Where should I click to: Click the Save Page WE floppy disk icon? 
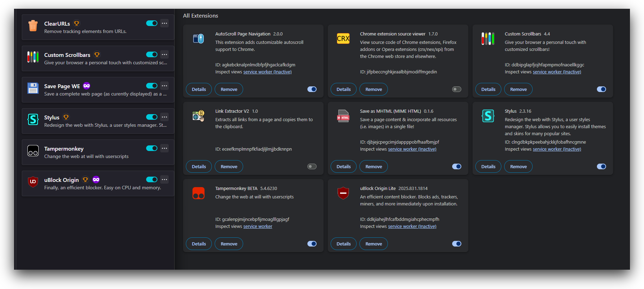coord(33,88)
